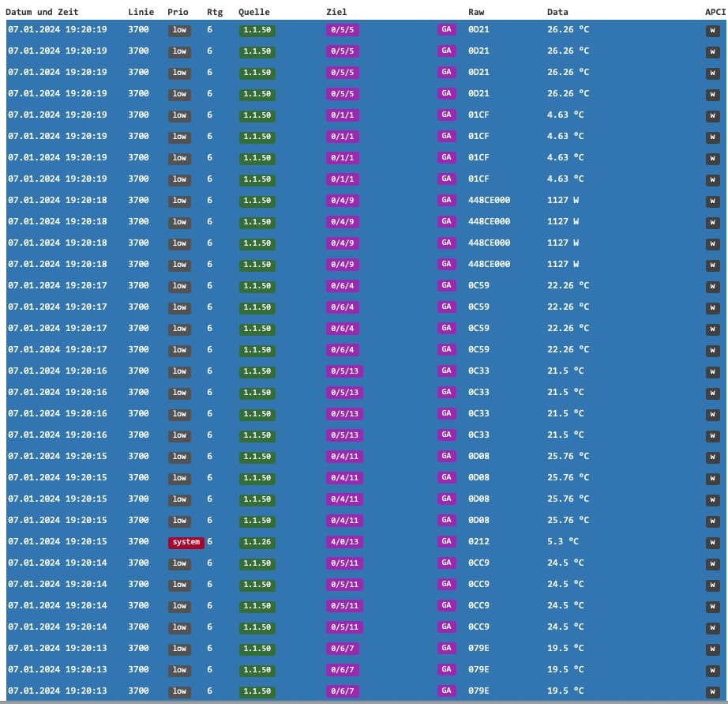The width and height of the screenshot is (728, 704).
Task: Click the 'Rtg' column header
Action: click(215, 12)
